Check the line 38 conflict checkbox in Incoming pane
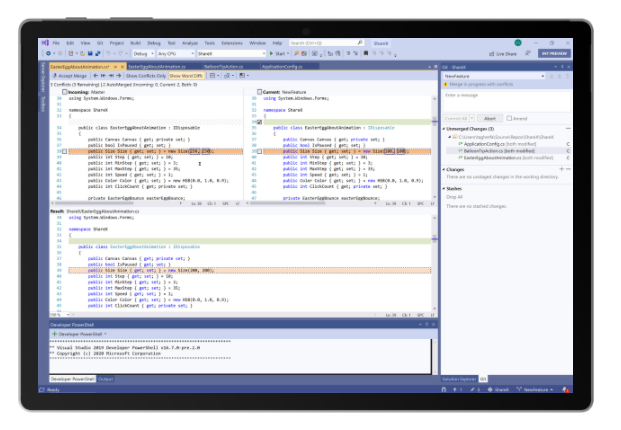The image size is (621, 430). [x=65, y=151]
